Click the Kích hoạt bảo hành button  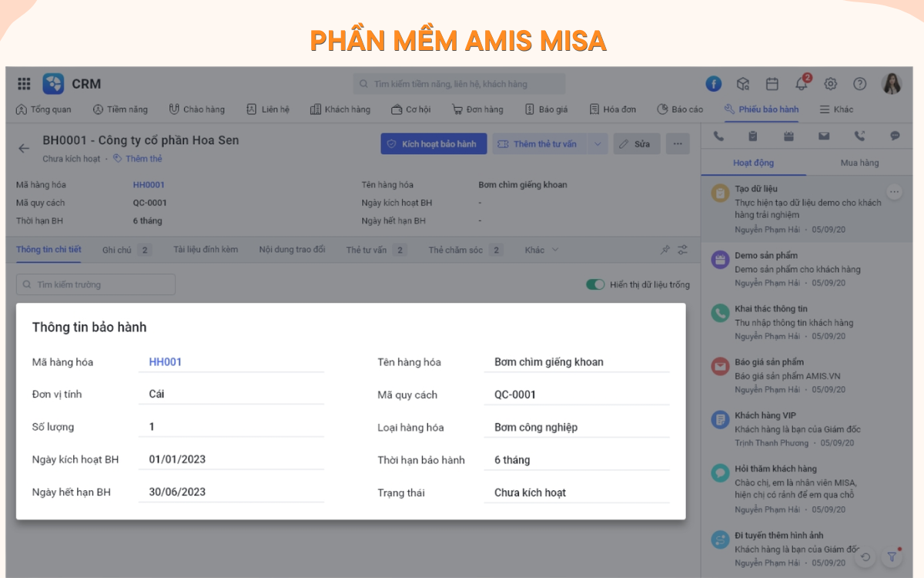(434, 143)
